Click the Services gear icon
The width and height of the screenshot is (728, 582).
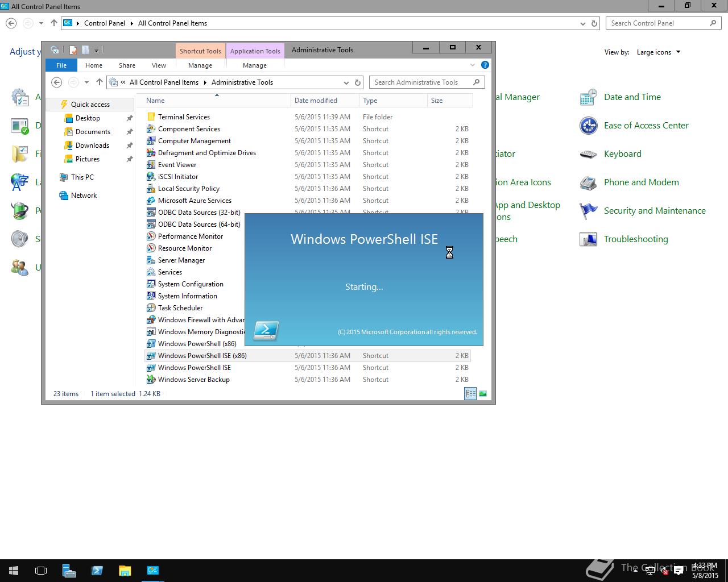coord(151,272)
